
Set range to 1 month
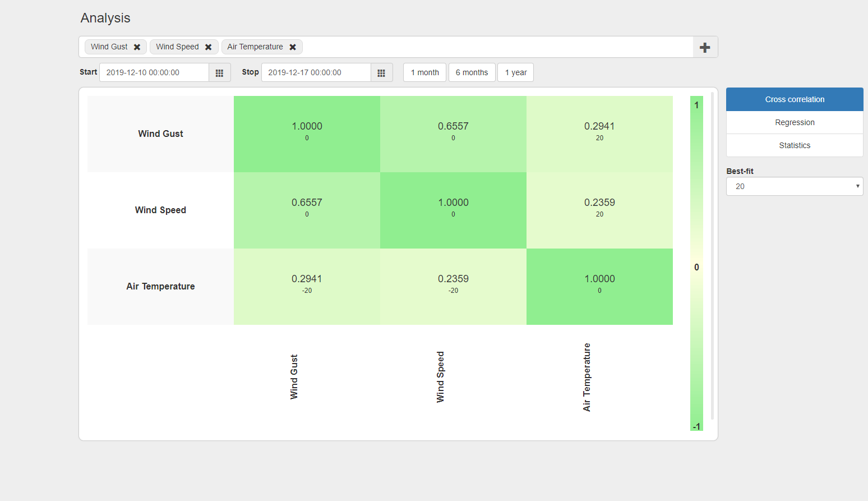pos(425,72)
